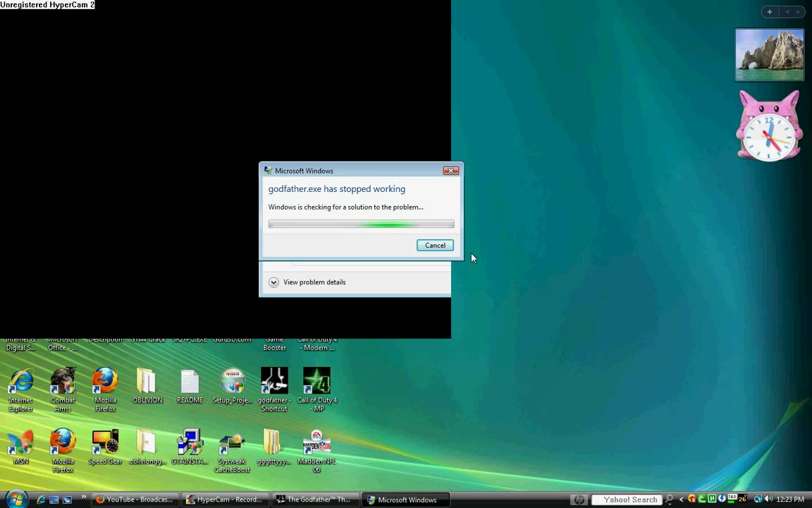Open the volume speaker tray icon

click(768, 500)
